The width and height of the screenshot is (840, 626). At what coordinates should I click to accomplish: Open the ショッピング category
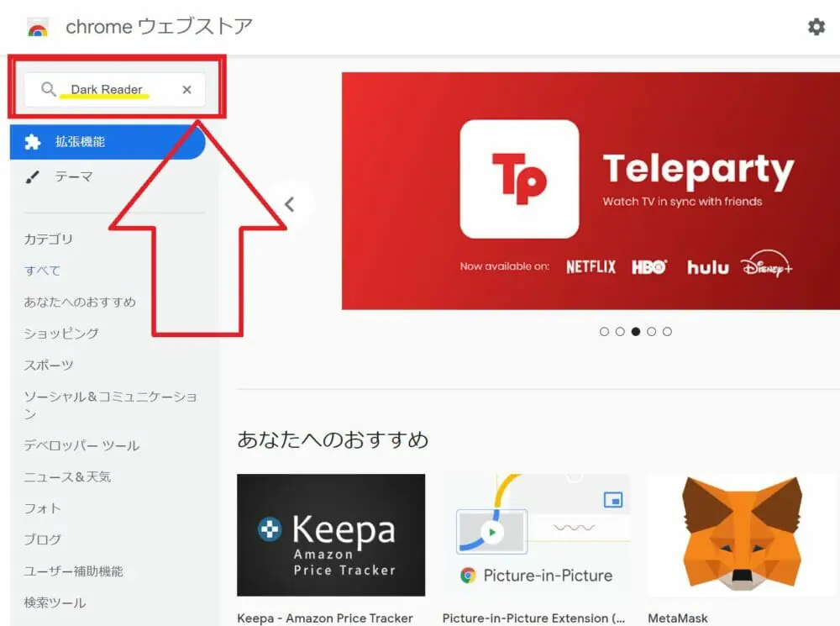pyautogui.click(x=61, y=334)
